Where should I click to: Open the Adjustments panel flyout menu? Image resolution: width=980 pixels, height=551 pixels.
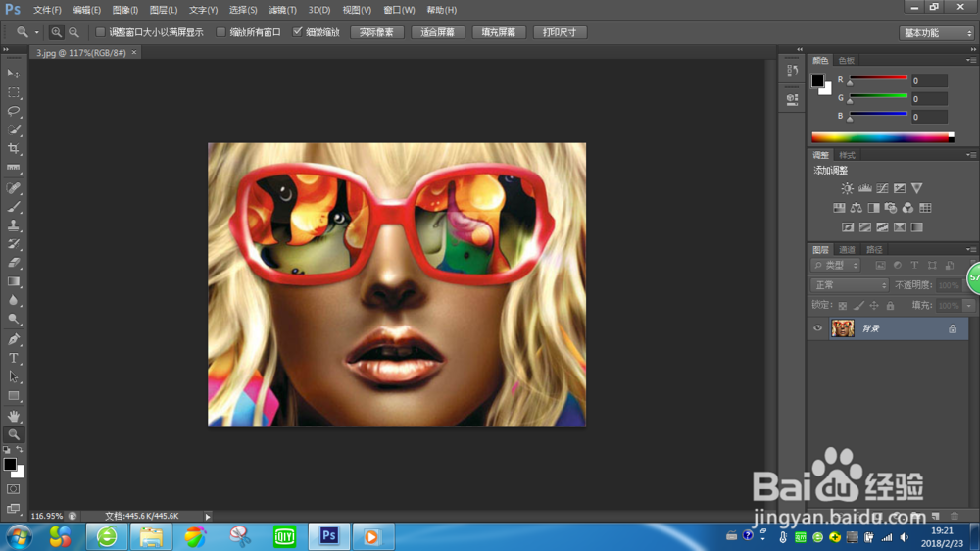click(971, 155)
